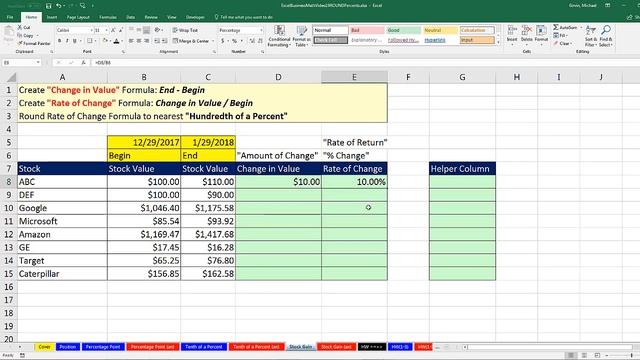
Task: Open the font name dropdown
Action: 91,30
